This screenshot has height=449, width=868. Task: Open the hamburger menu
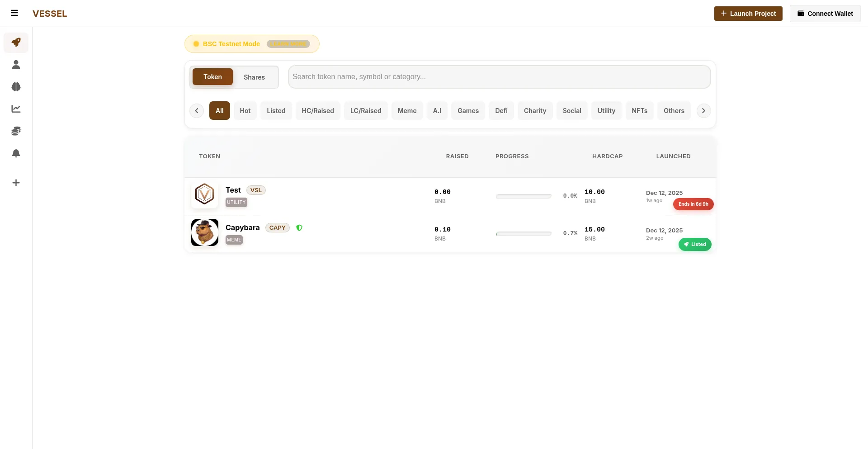[14, 13]
